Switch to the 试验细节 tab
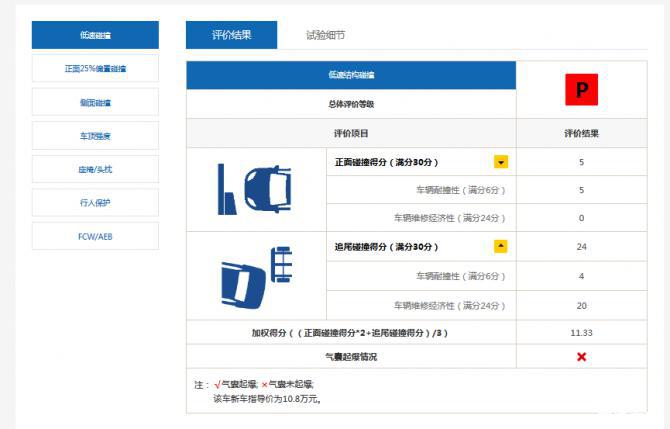The width and height of the screenshot is (670, 429). point(325,35)
